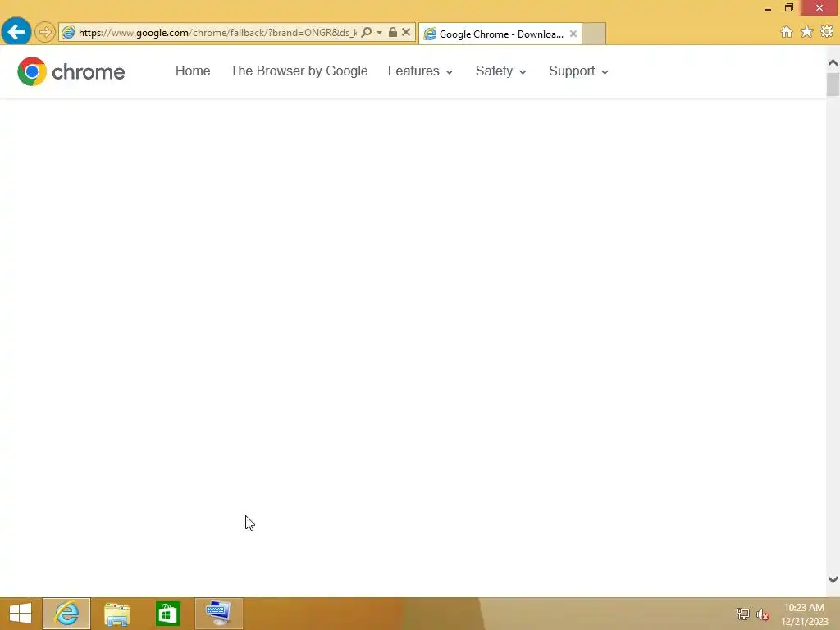Screen dimensions: 840x630
Task: Minimize the Internet Explorer window
Action: point(768,8)
